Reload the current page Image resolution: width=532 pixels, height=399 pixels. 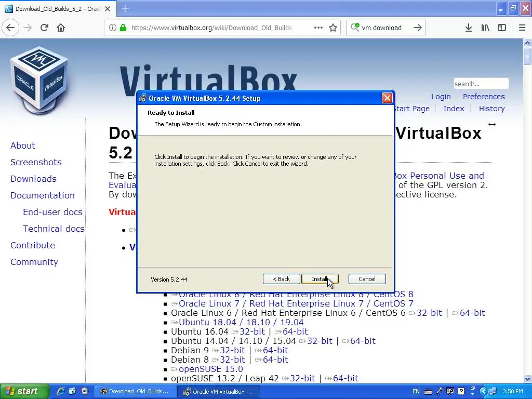(44, 28)
